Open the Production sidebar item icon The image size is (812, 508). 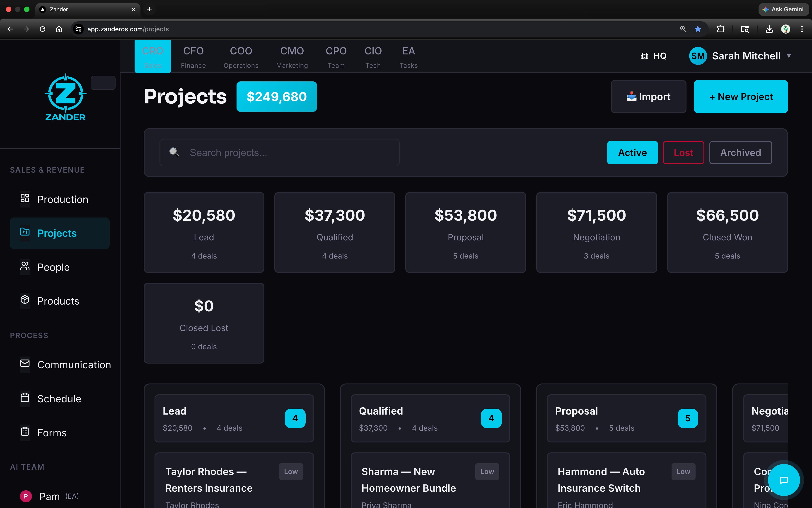[x=25, y=198]
